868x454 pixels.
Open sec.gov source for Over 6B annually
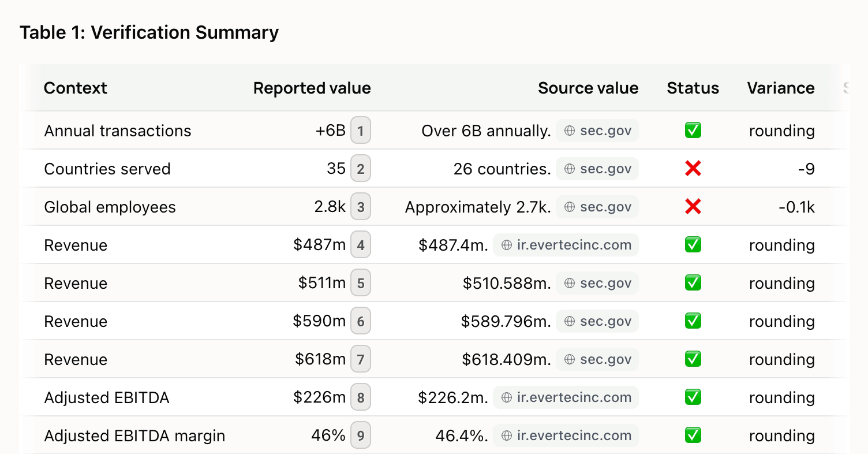597,131
